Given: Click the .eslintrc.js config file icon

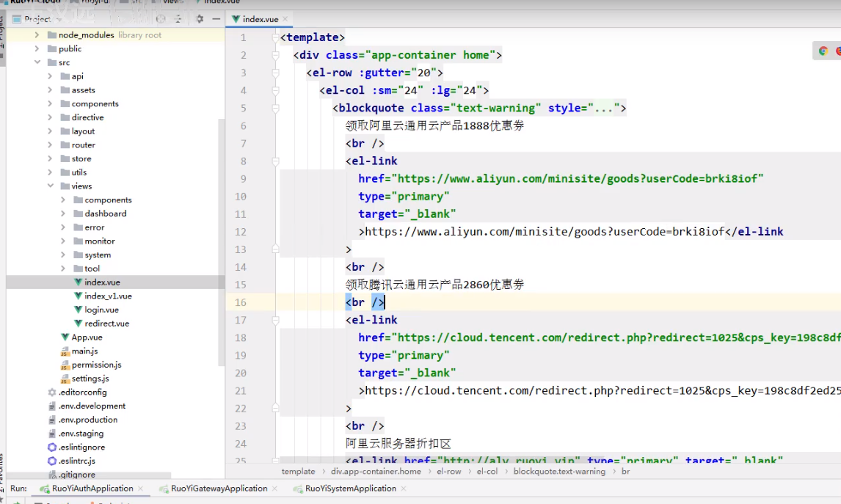Looking at the screenshot, I should [52, 461].
